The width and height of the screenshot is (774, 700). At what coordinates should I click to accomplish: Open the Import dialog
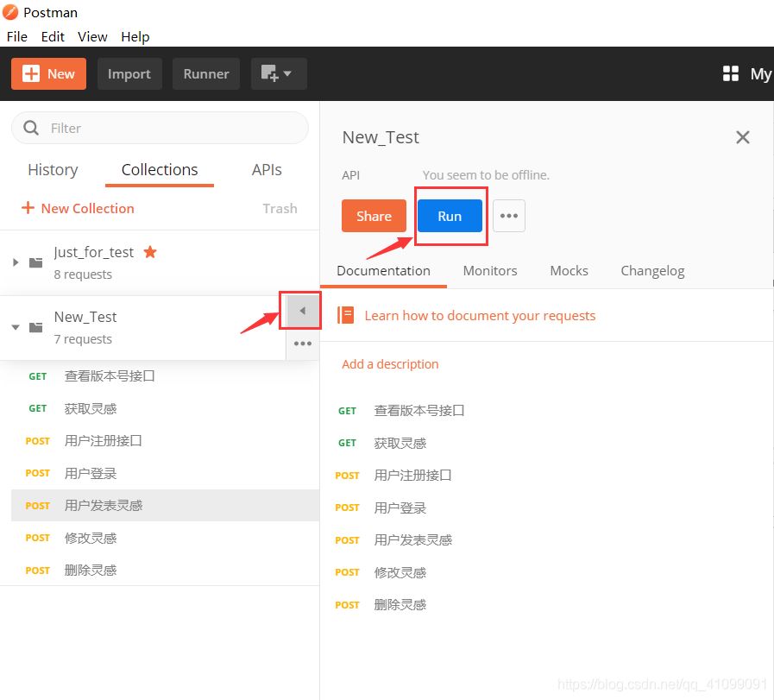(129, 73)
